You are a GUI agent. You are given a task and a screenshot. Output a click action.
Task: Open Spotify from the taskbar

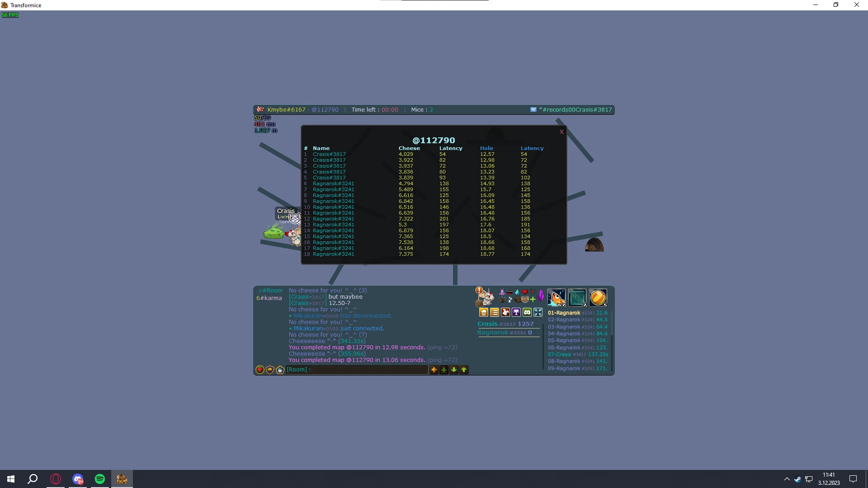click(x=100, y=479)
